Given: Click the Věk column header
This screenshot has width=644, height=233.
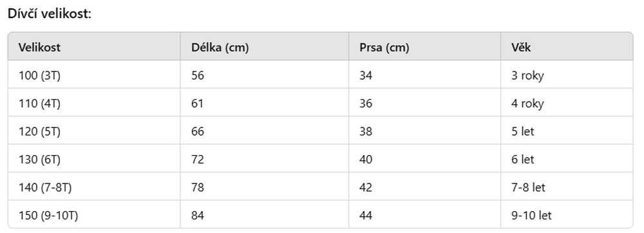Looking at the screenshot, I should pyautogui.click(x=521, y=48).
